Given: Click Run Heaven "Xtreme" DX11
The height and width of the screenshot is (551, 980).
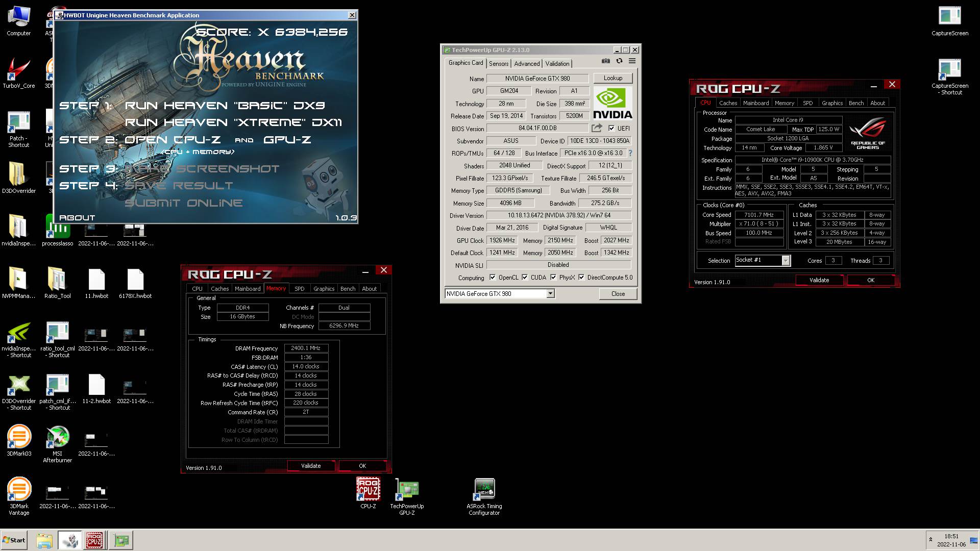Looking at the screenshot, I should pos(233,122).
